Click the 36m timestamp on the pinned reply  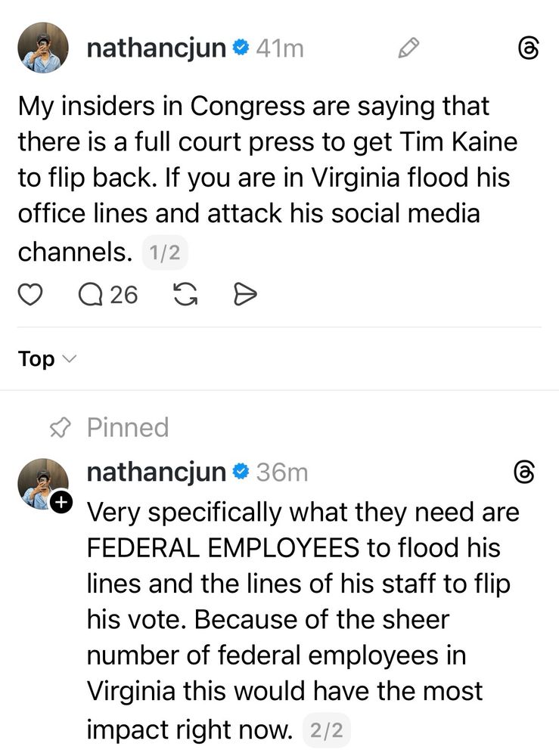coord(282,472)
